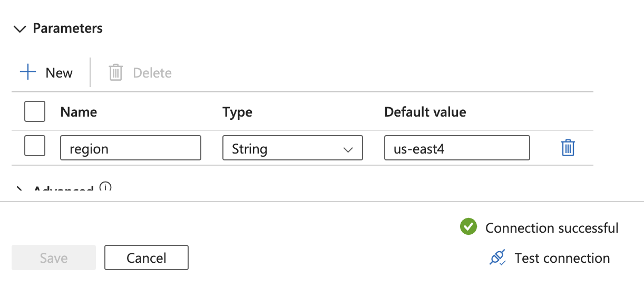
Task: Click the green Connection successful checkmark icon
Action: pos(468,227)
